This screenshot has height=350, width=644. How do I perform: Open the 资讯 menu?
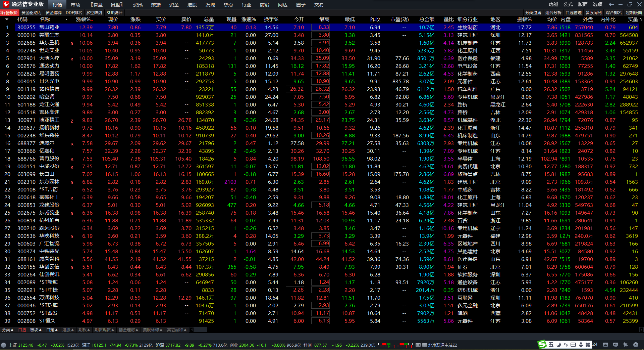pos(138,5)
